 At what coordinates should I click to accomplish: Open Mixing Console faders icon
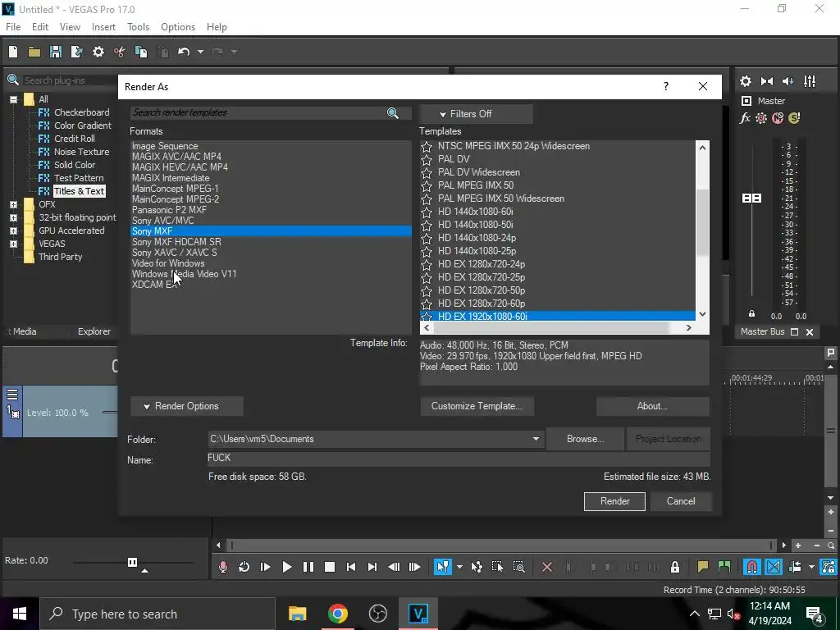pyautogui.click(x=810, y=81)
